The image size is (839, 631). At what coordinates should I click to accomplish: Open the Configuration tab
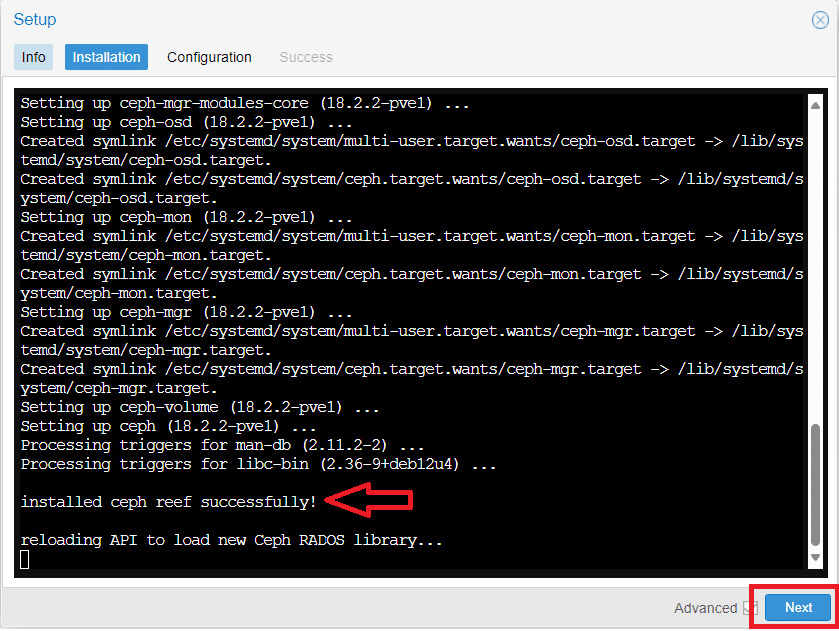[209, 57]
